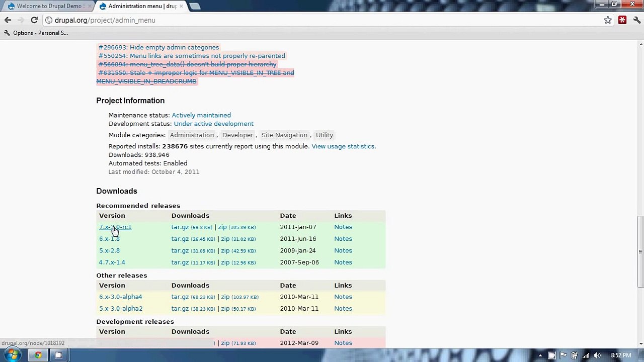
Task: Open the Administration module category
Action: pyautogui.click(x=192, y=135)
